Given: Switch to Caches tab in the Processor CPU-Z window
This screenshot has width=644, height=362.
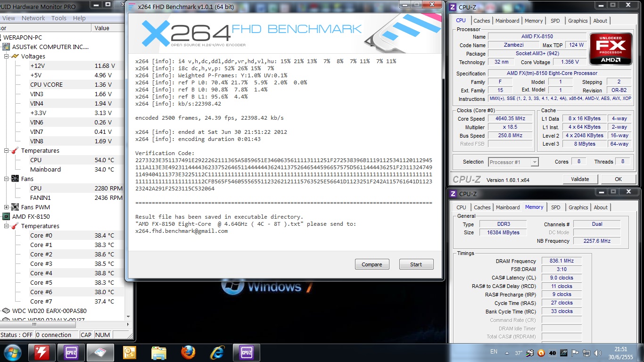Looking at the screenshot, I should (x=482, y=21).
